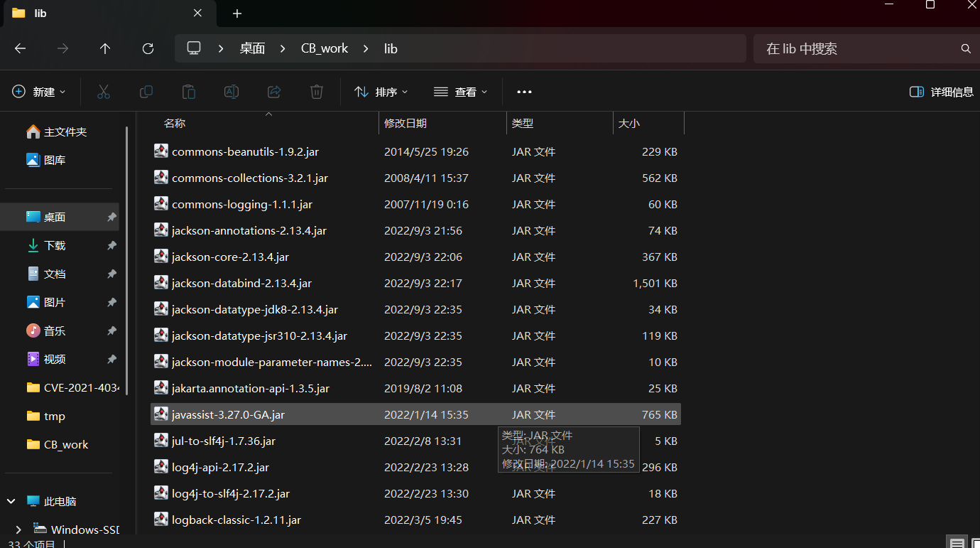Toggle the 详细信息 details pane
This screenshot has width=980, height=548.
click(x=942, y=92)
